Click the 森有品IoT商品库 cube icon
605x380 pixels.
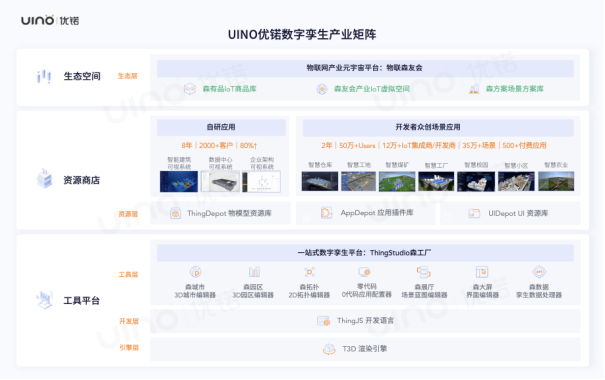(x=189, y=89)
